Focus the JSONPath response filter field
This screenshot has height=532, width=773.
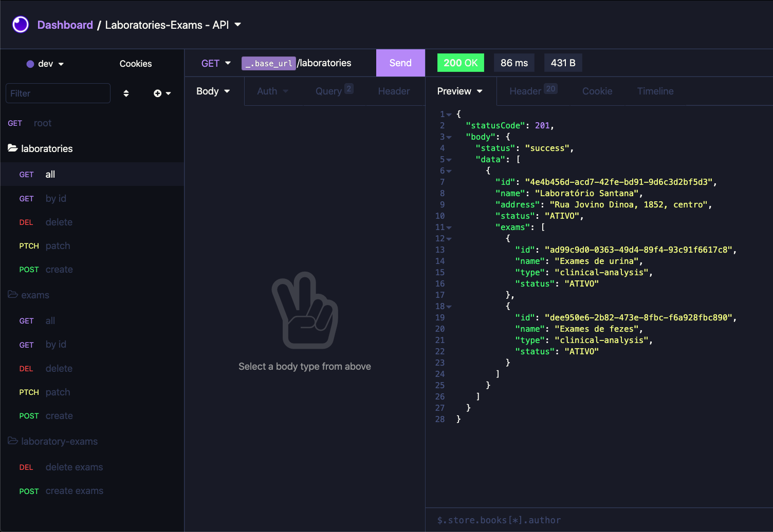point(599,520)
